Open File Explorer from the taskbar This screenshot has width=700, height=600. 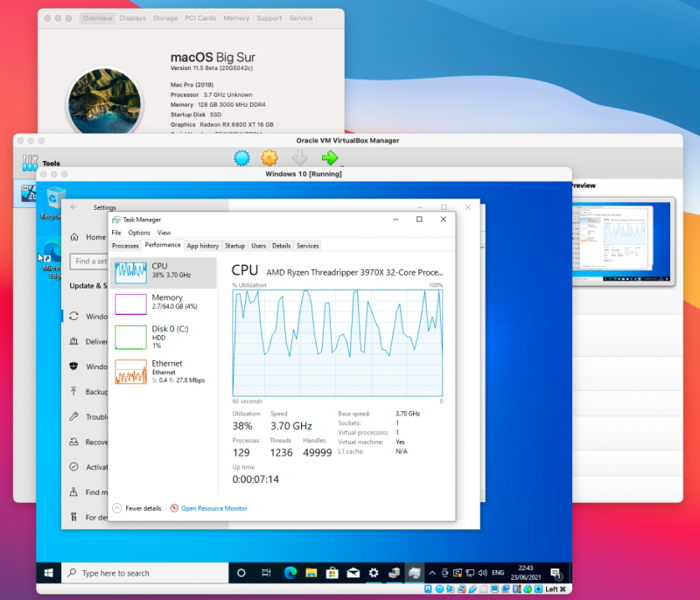(311, 573)
